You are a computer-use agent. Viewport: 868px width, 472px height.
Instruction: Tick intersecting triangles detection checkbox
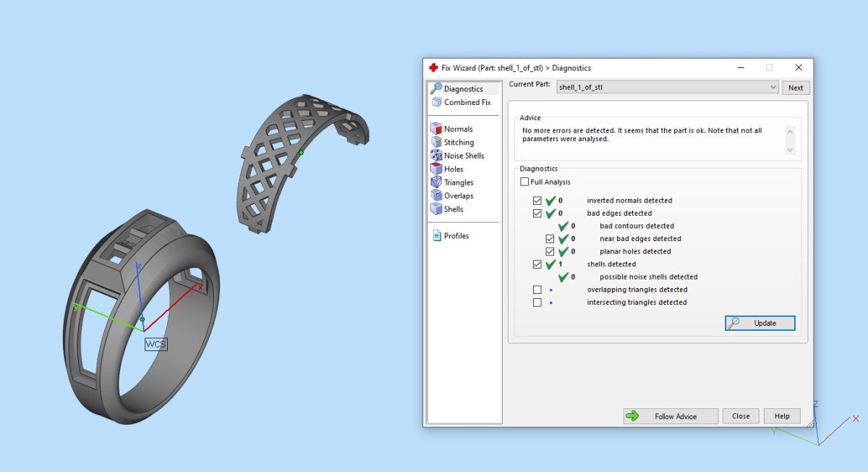[x=537, y=303]
